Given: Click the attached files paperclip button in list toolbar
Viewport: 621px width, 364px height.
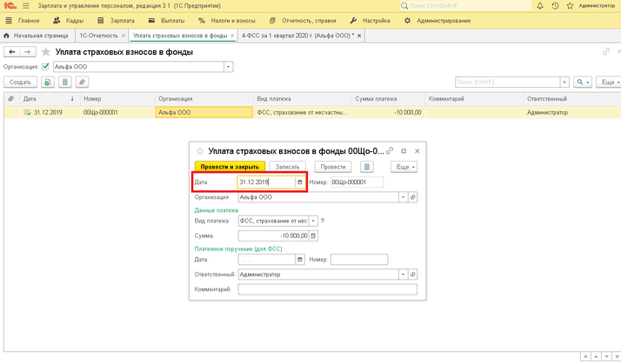Looking at the screenshot, I should 83,82.
